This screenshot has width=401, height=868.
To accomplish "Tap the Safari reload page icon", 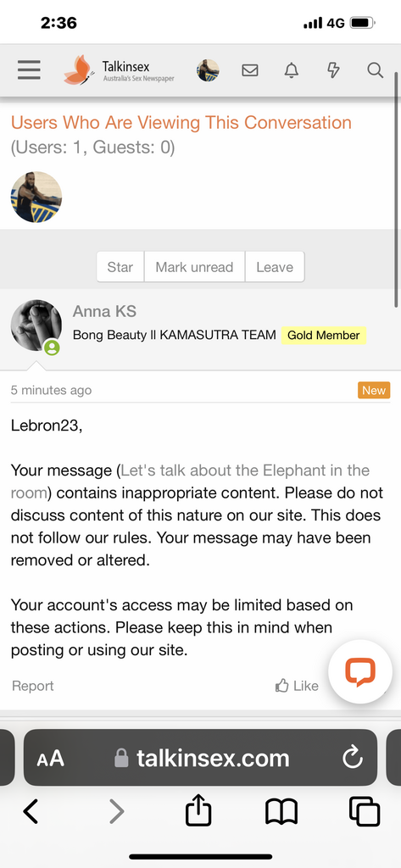I will point(353,758).
